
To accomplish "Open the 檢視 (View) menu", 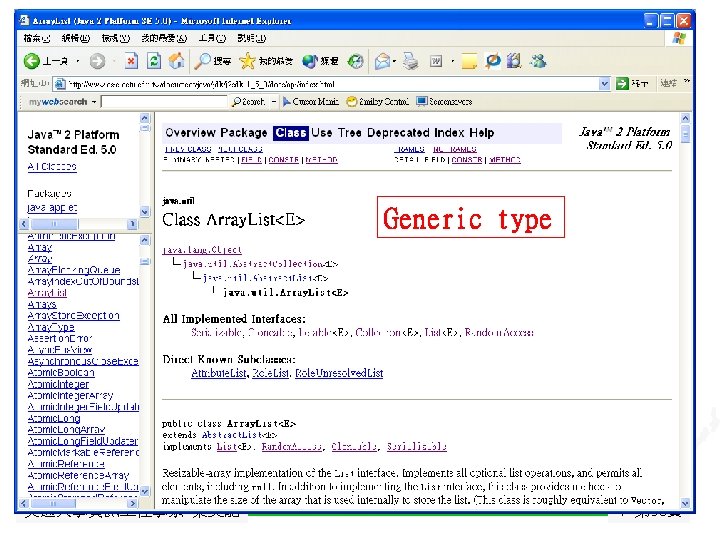I will (116, 38).
